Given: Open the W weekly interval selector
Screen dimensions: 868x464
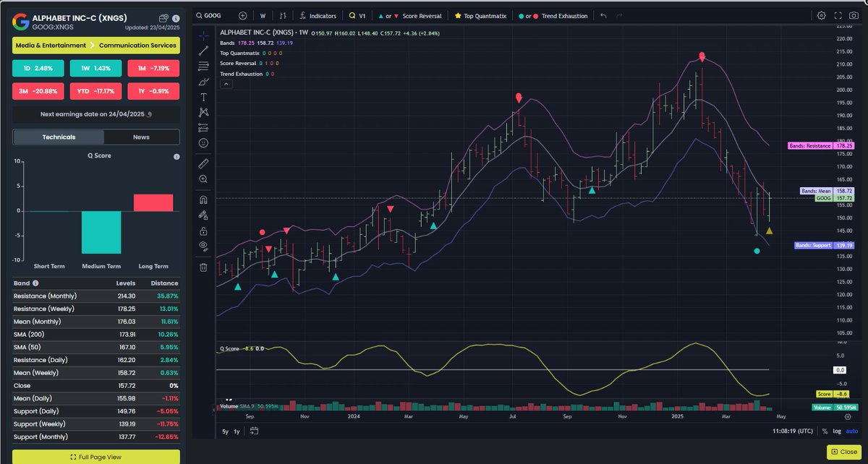Looking at the screenshot, I should pos(263,15).
